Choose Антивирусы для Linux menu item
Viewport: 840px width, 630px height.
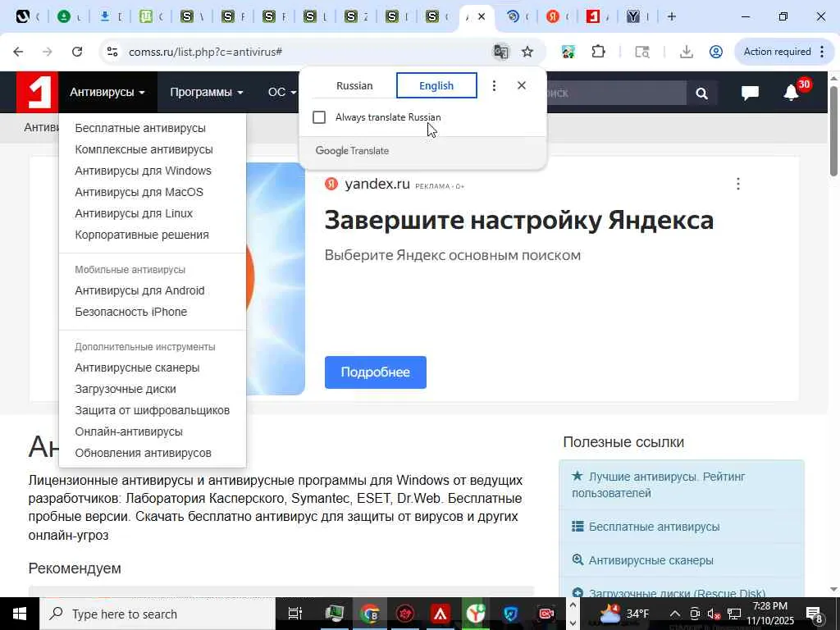click(x=134, y=213)
